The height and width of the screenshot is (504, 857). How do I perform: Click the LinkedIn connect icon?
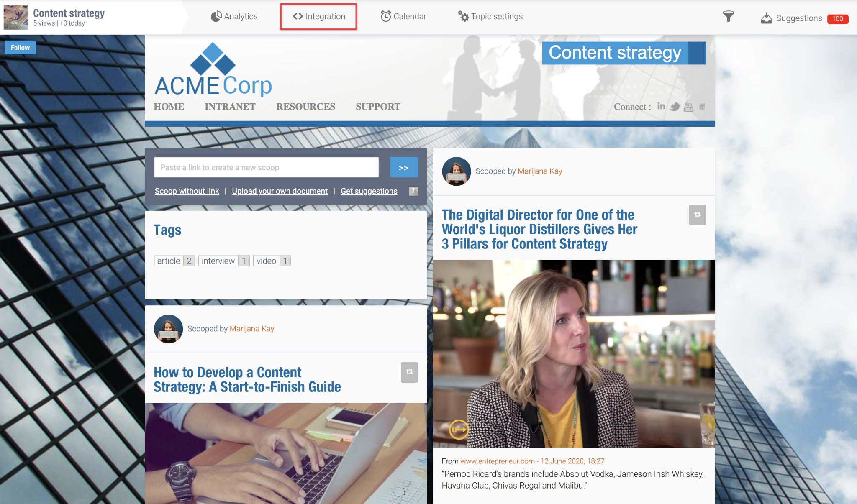[661, 106]
